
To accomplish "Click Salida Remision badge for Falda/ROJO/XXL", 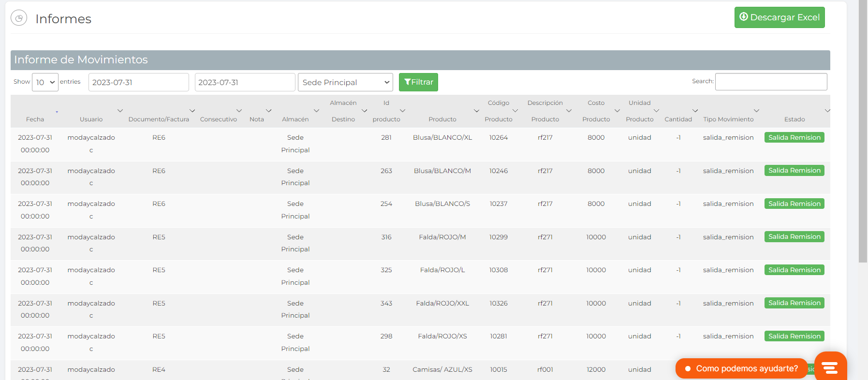I will pyautogui.click(x=794, y=303).
